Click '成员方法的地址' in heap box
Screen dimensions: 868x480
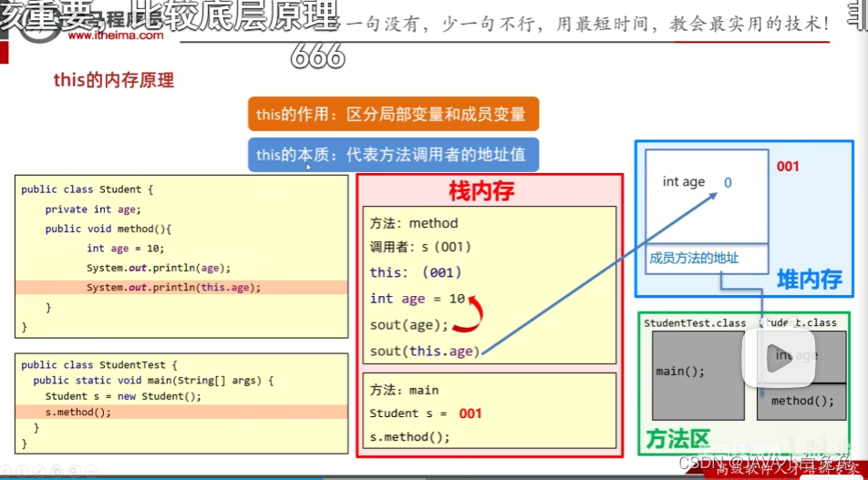694,259
